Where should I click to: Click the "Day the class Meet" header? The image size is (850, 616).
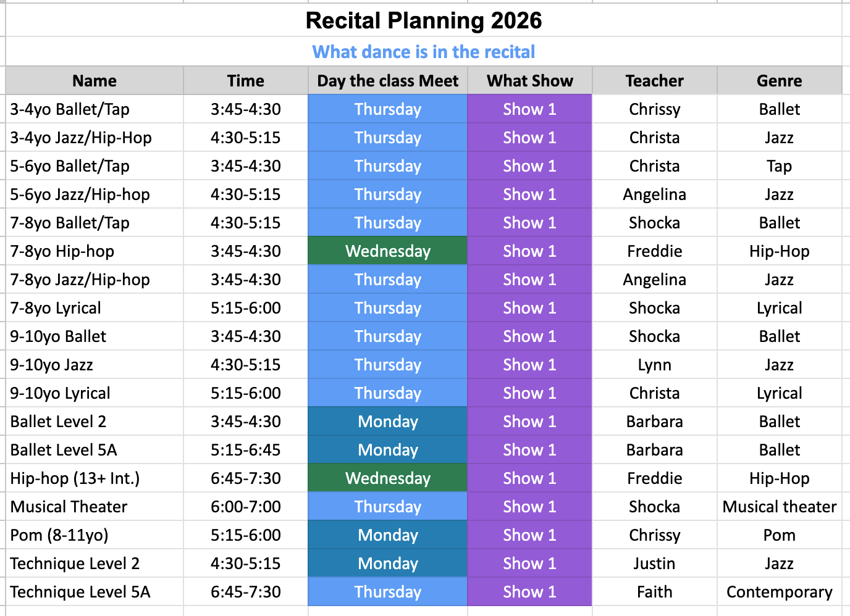[388, 81]
